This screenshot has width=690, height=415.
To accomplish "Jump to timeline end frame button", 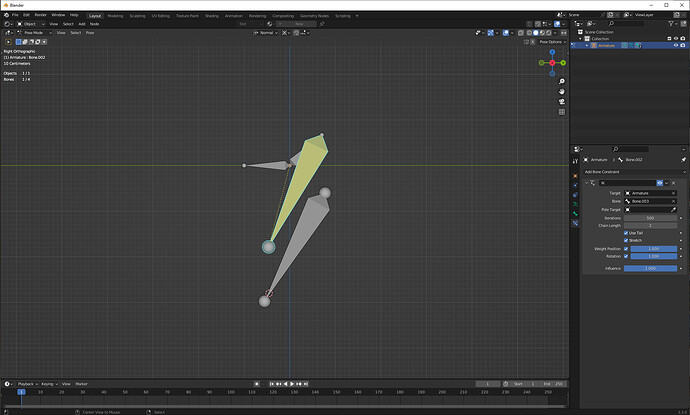I will pos(306,384).
